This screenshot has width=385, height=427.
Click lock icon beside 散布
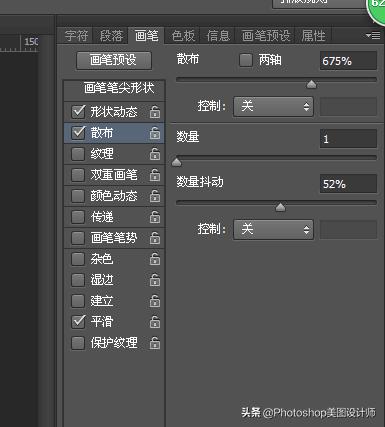[155, 133]
